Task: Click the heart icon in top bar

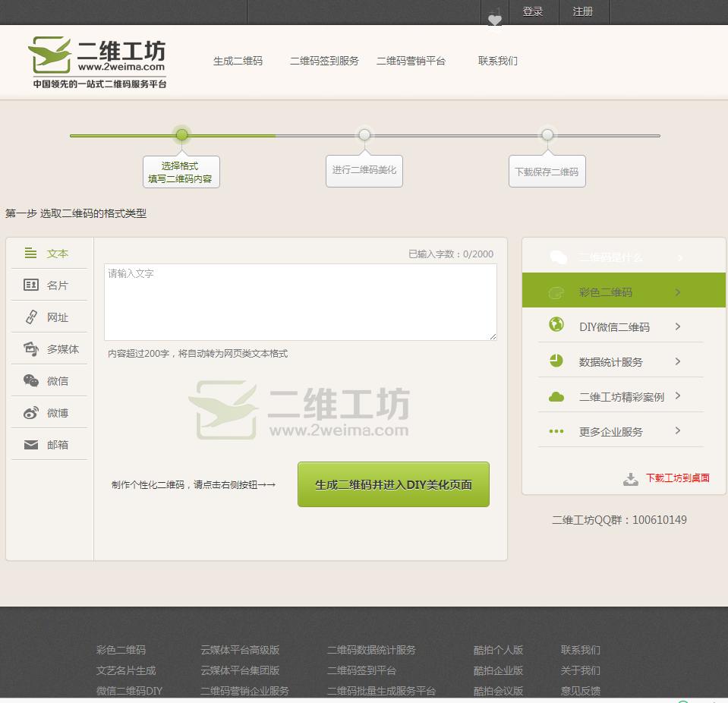Action: coord(495,20)
